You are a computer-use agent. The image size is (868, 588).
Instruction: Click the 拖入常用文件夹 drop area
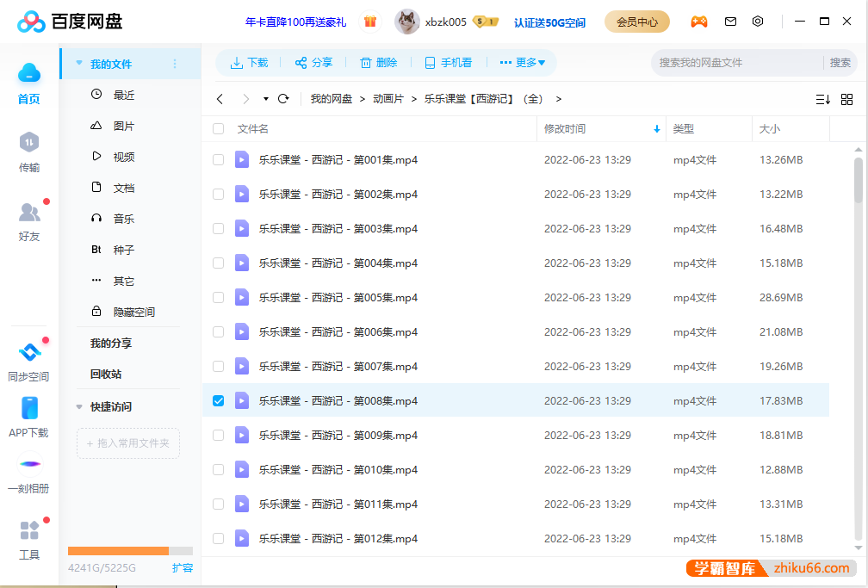coord(127,443)
